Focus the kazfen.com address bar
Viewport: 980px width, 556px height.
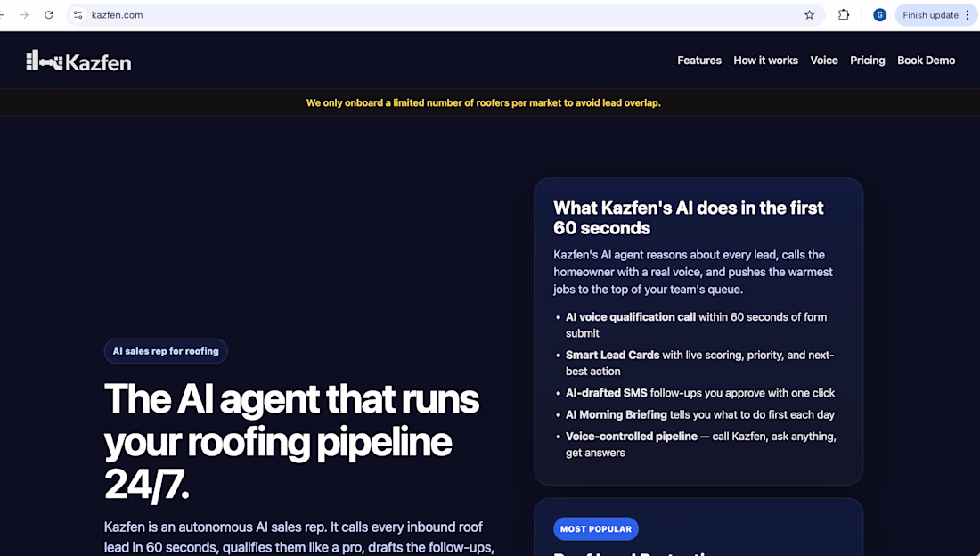tap(437, 15)
